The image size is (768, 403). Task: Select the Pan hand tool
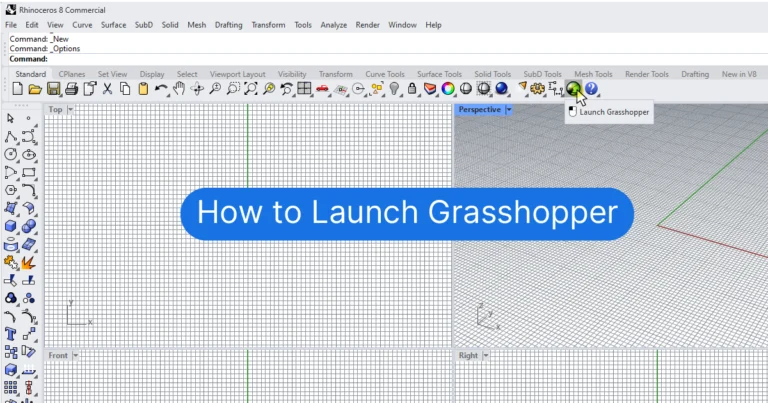pos(179,89)
